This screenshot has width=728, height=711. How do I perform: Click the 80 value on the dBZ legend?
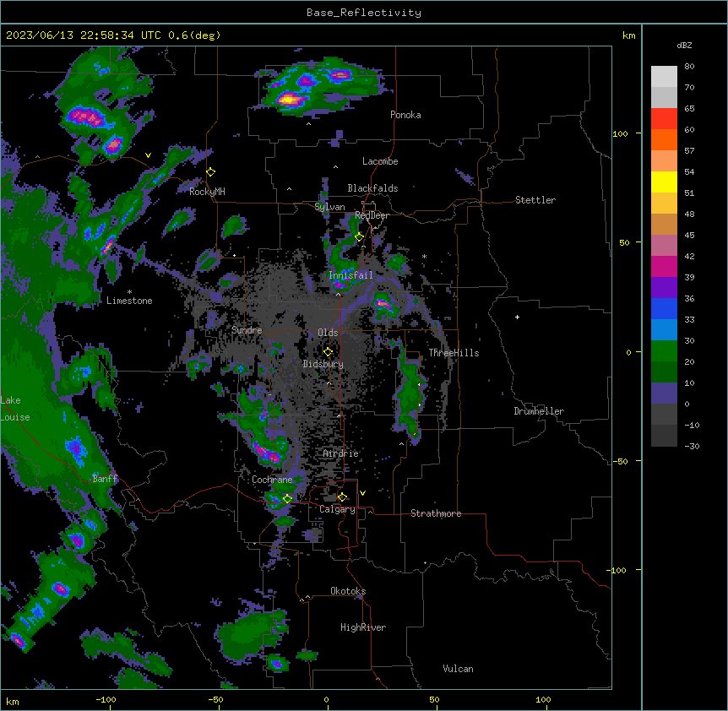coord(689,67)
